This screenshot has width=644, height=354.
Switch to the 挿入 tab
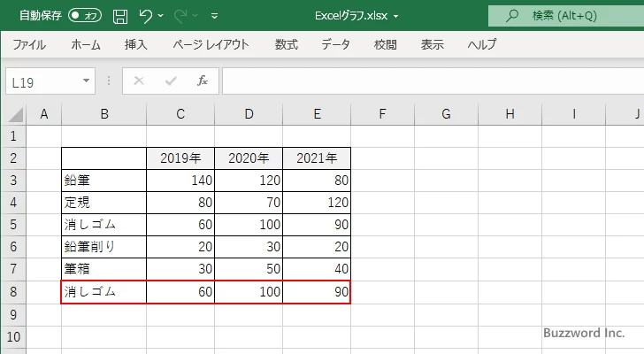136,44
